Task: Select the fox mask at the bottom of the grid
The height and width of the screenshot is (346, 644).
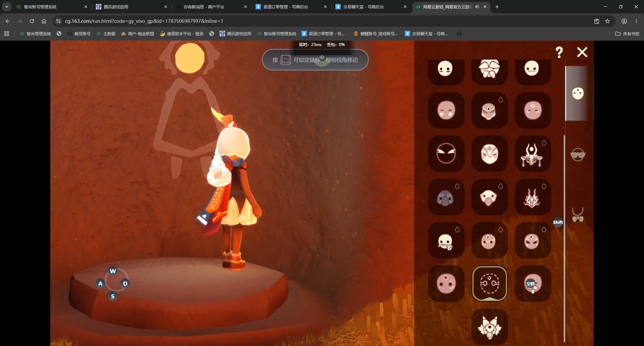Action: [489, 327]
